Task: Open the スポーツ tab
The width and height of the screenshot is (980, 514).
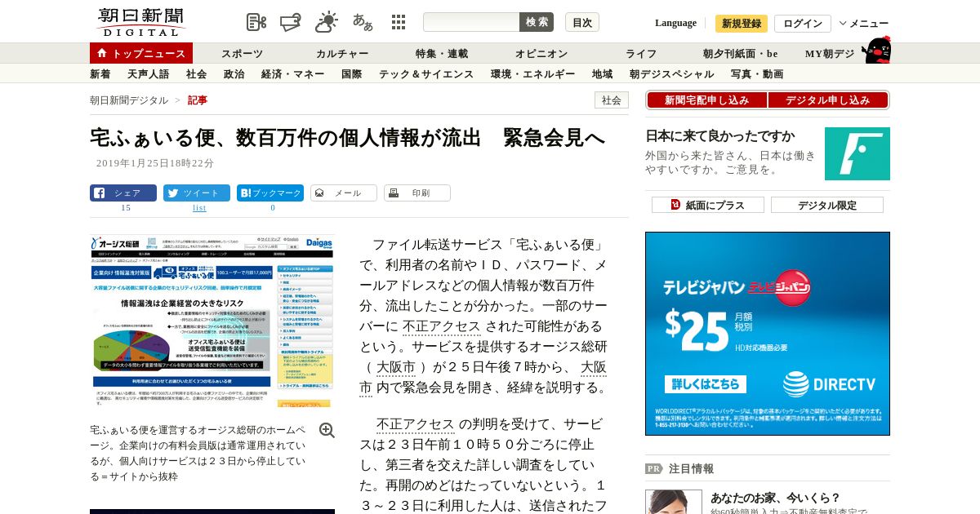Action: coord(243,54)
